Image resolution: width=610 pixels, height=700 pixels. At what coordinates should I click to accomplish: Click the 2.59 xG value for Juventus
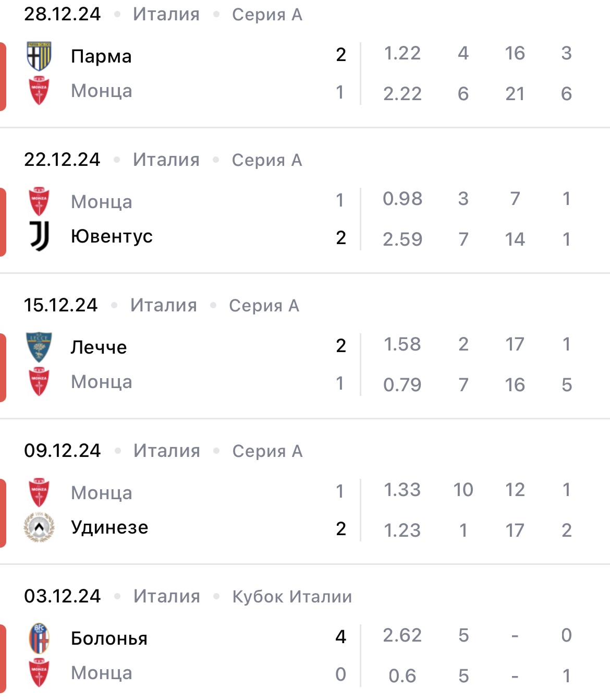pos(402,239)
